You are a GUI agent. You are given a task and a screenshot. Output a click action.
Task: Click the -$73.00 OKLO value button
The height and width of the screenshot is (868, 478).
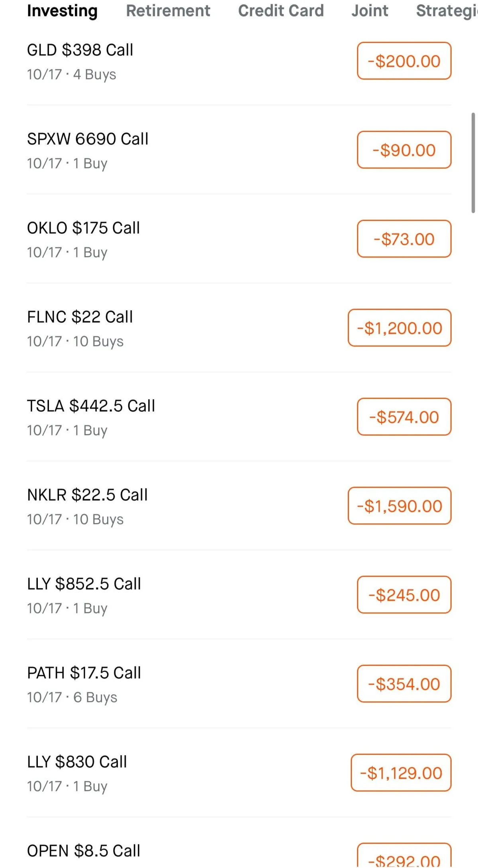coord(404,239)
